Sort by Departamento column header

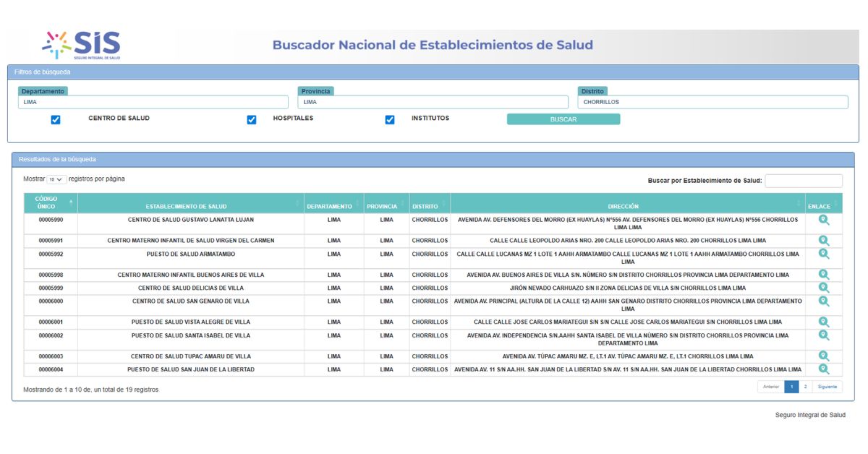pyautogui.click(x=333, y=203)
